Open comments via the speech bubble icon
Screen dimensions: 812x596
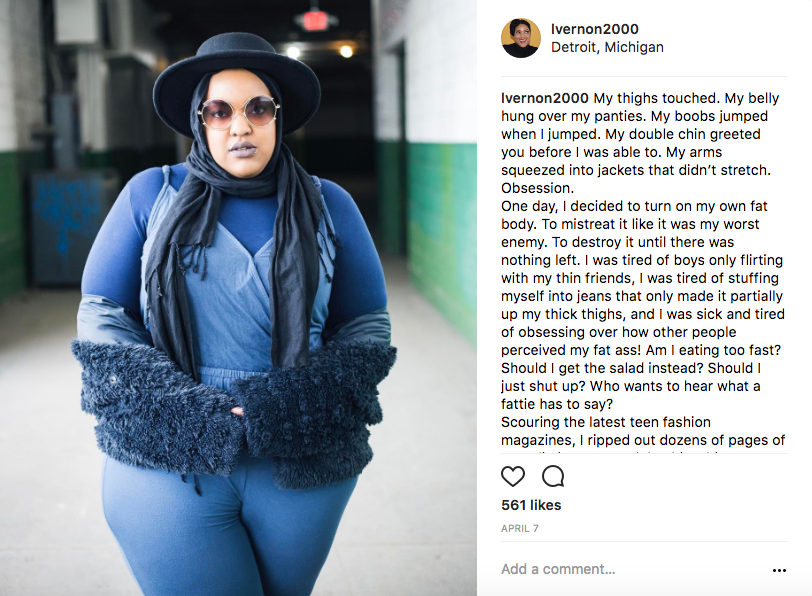[x=553, y=476]
